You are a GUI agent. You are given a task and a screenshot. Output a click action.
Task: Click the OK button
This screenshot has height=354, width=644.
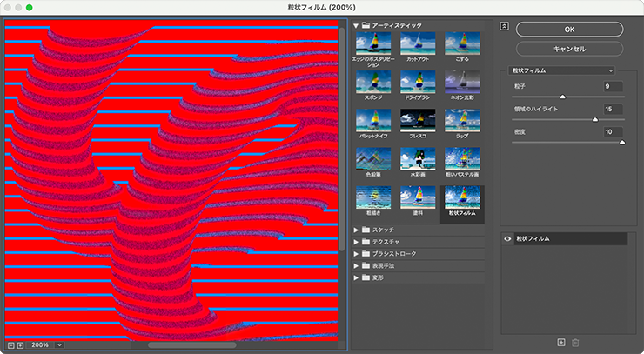click(x=569, y=29)
